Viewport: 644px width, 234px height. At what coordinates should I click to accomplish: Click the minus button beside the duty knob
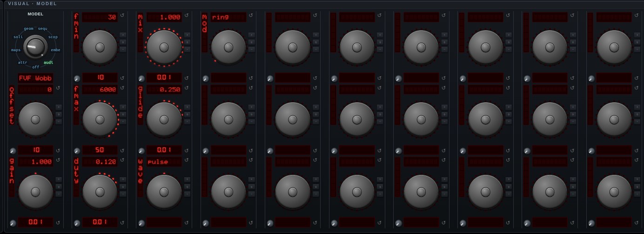[123, 194]
